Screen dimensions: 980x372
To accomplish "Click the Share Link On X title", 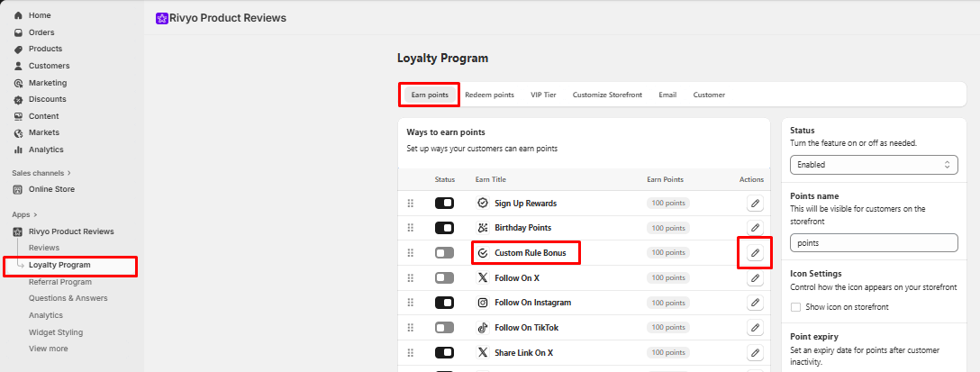I will pos(523,352).
